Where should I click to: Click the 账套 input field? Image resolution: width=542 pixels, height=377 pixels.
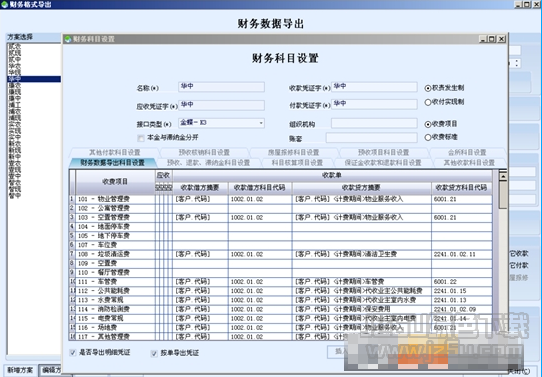coord(372,138)
